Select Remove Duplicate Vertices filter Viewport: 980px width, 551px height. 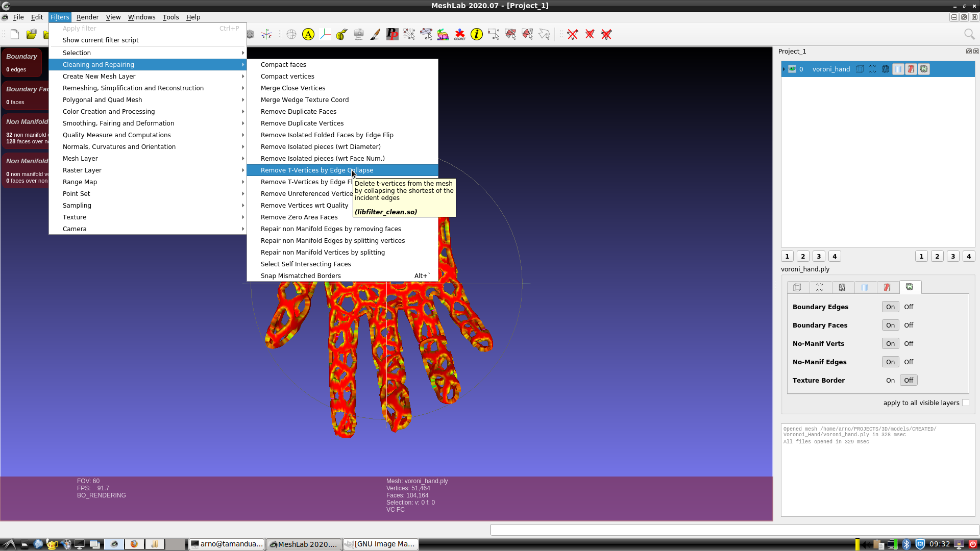[x=302, y=123]
